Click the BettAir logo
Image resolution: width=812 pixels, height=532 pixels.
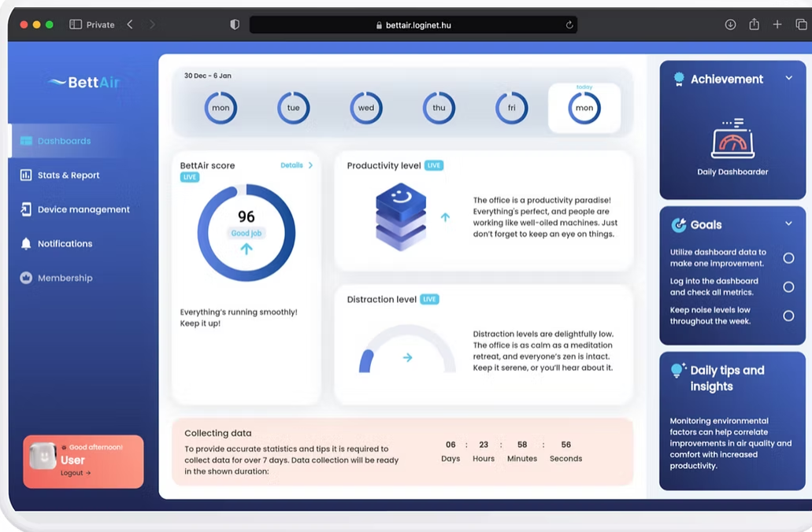[84, 83]
